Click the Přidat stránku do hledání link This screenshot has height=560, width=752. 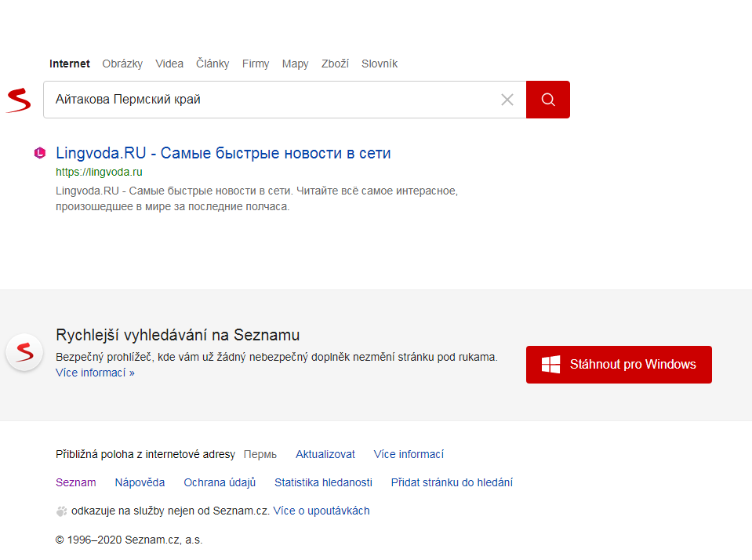tap(452, 482)
